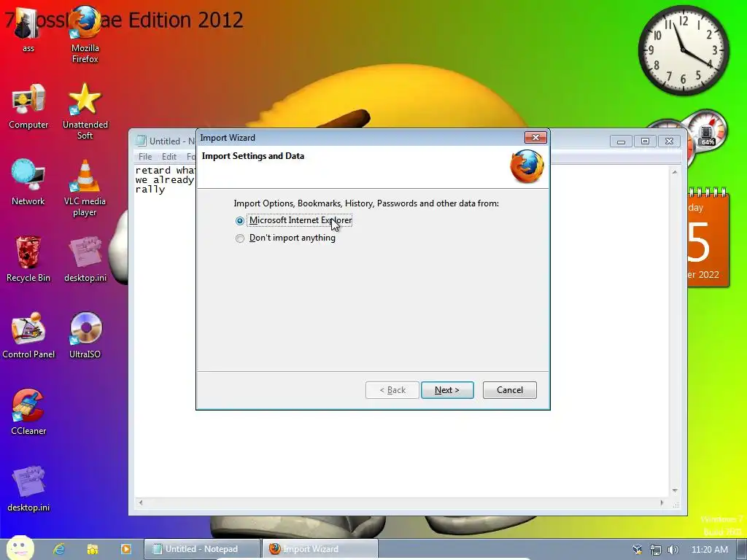Click the CPU meter gadget showing 64%
This screenshot has height=560, width=747.
[x=708, y=130]
